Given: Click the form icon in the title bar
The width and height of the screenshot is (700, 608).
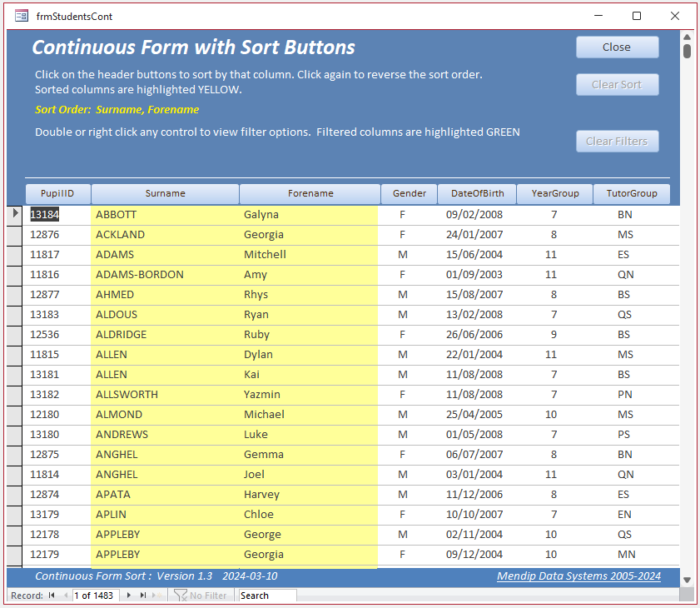Looking at the screenshot, I should [22, 16].
